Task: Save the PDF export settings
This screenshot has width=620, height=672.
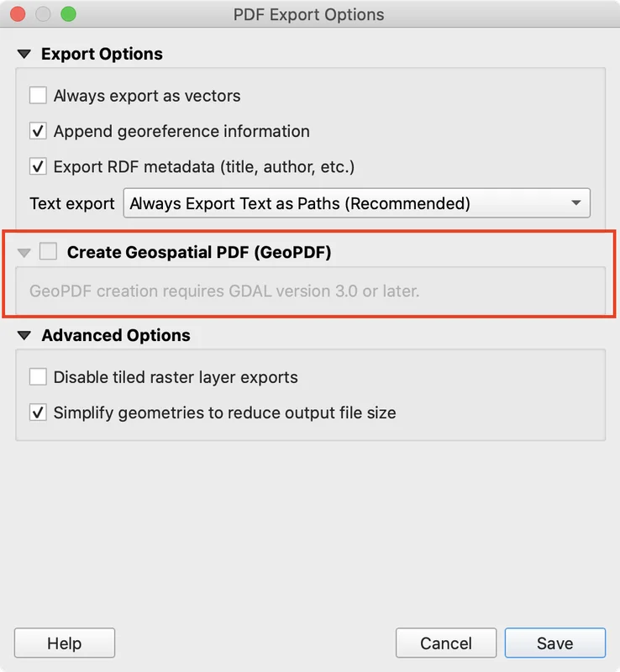Action: point(554,644)
